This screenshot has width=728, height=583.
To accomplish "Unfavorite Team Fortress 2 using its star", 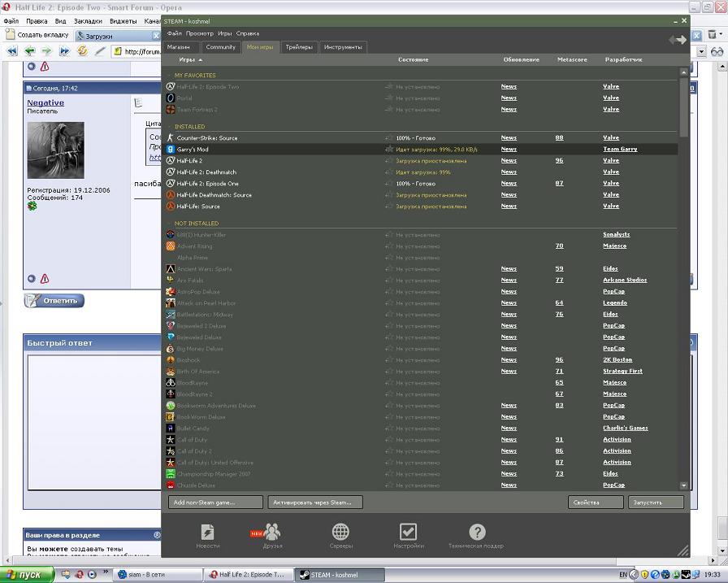I will (x=389, y=110).
